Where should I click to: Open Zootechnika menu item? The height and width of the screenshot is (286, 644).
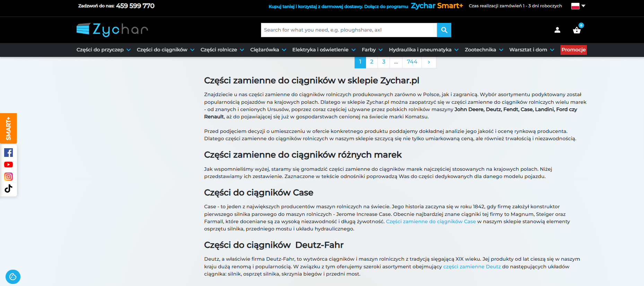point(484,50)
